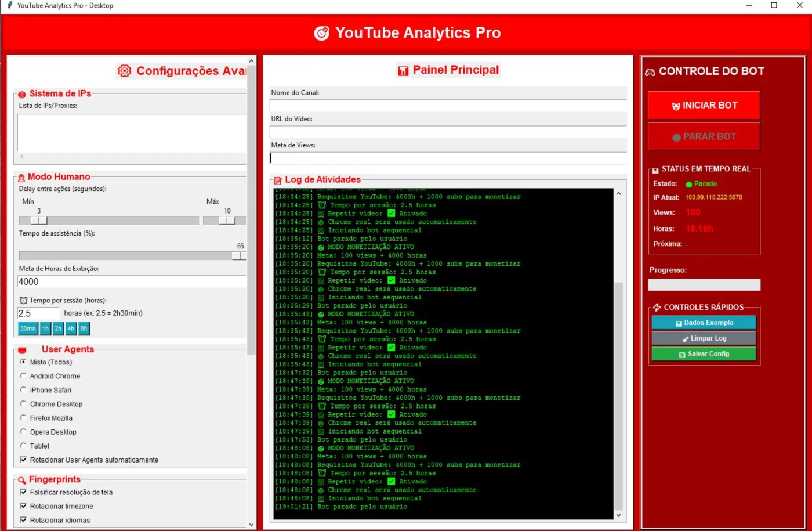Select the Android Chrome user agent

(23, 375)
